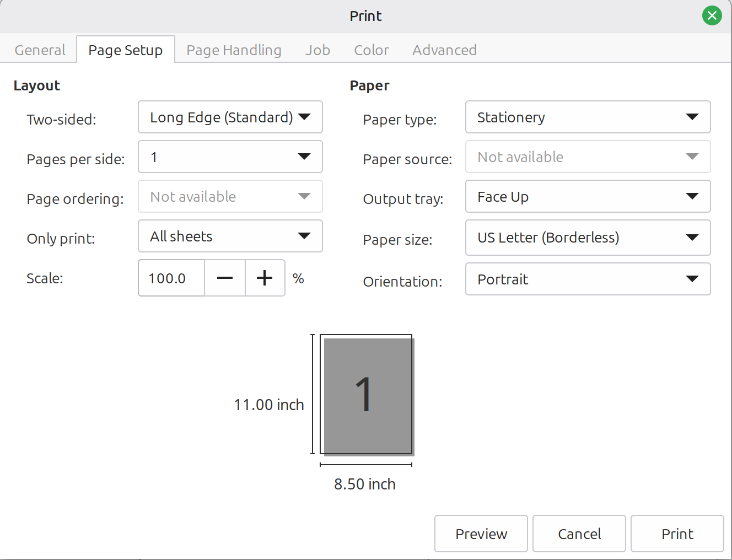Click the 'Paper' section heading
The height and width of the screenshot is (560, 732).
pos(369,85)
